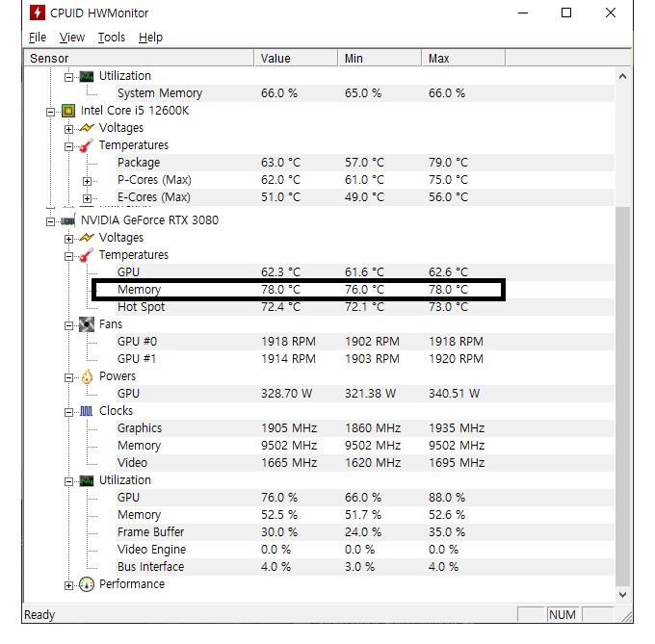Select the Video Engine row

click(x=365, y=550)
